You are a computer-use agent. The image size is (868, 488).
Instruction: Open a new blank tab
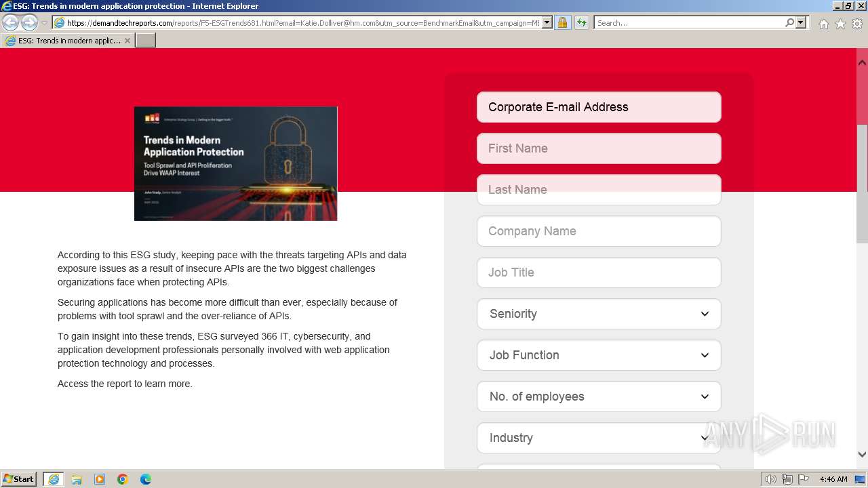pos(146,41)
